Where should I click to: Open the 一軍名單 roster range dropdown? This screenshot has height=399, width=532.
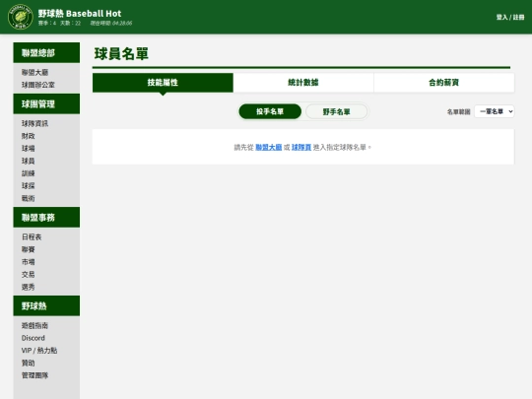coord(494,111)
